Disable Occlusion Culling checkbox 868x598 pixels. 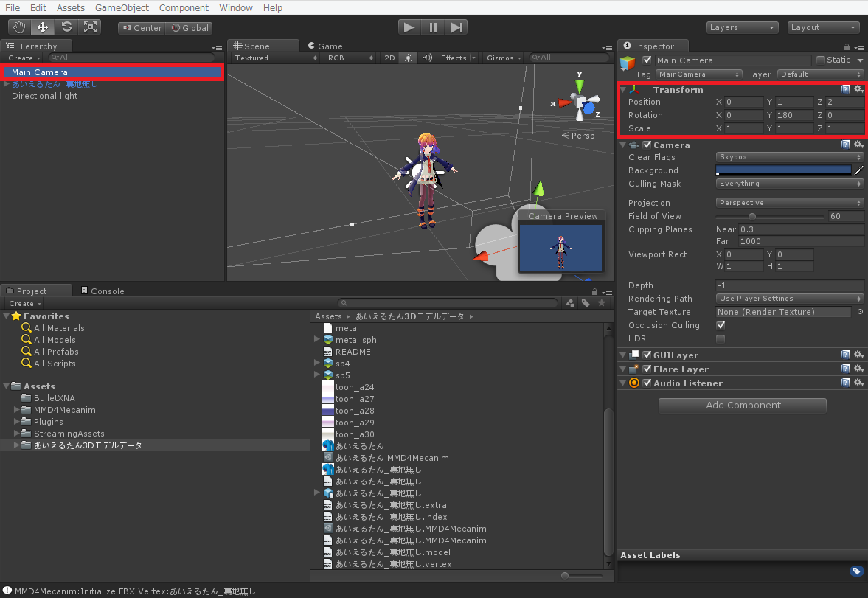coord(721,325)
